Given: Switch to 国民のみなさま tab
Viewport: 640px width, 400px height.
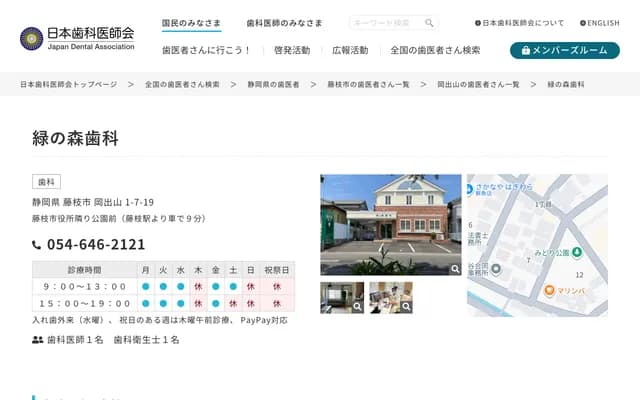Looking at the screenshot, I should 193,23.
